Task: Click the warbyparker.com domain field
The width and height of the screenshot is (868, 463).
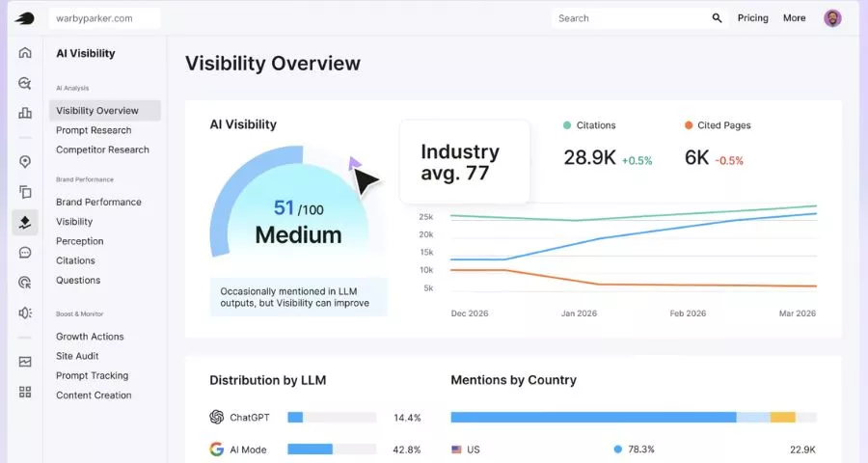Action: click(x=104, y=18)
